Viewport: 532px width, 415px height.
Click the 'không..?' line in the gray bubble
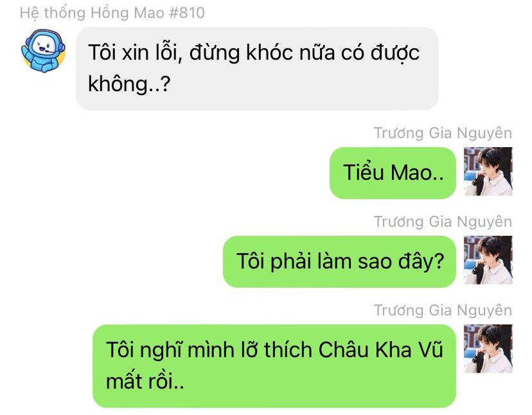click(129, 84)
